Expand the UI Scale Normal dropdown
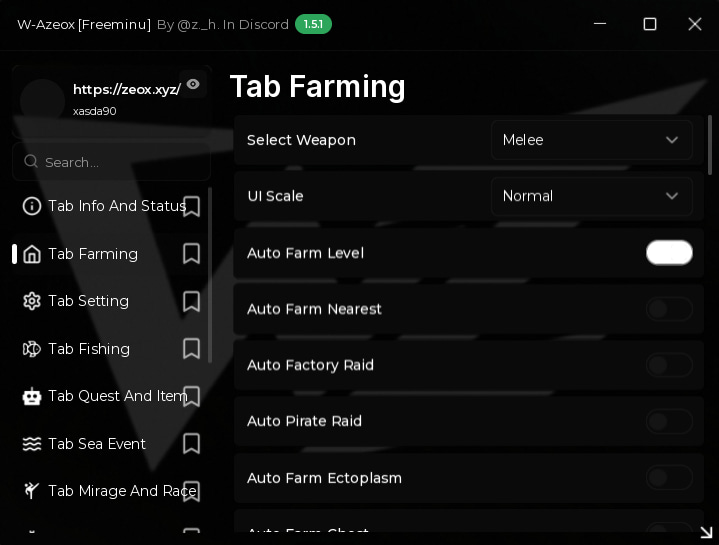The height and width of the screenshot is (545, 719). (x=592, y=196)
